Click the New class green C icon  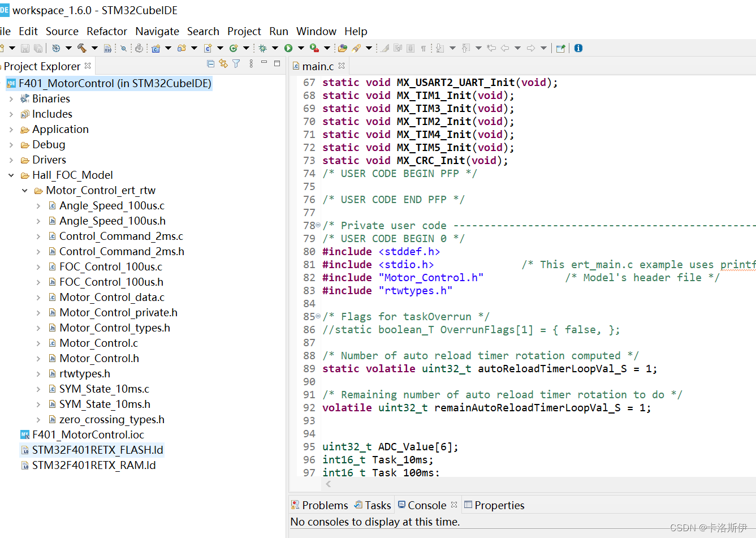coord(234,48)
